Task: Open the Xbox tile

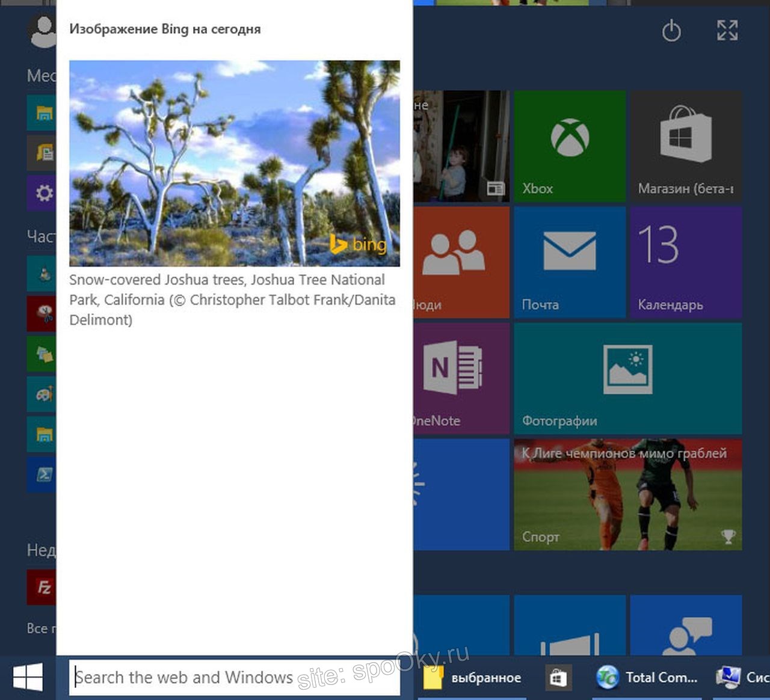Action: pyautogui.click(x=570, y=146)
